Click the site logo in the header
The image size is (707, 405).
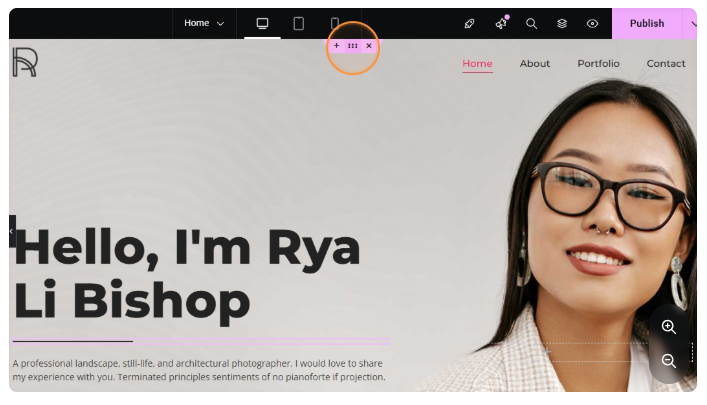click(24, 62)
